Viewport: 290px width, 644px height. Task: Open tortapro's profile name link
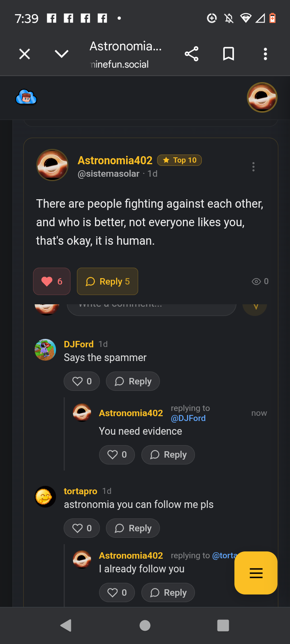tap(81, 491)
